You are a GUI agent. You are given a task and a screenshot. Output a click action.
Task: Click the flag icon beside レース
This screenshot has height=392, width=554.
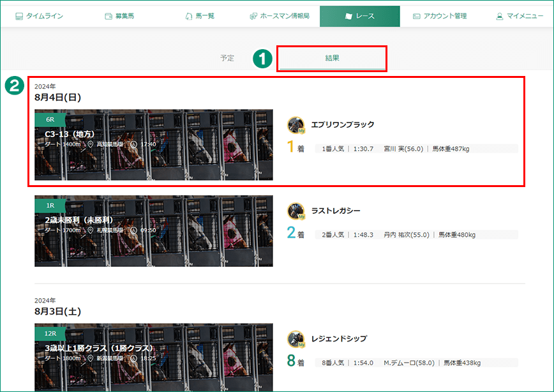click(348, 16)
